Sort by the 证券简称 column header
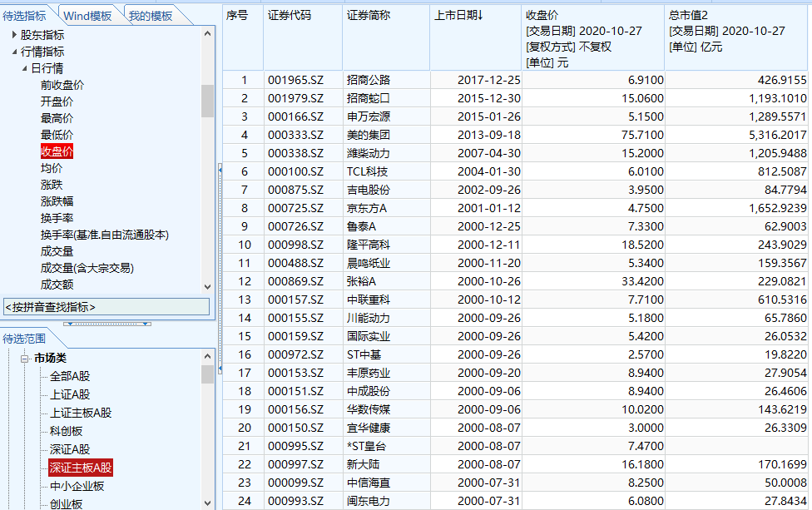 (386, 37)
